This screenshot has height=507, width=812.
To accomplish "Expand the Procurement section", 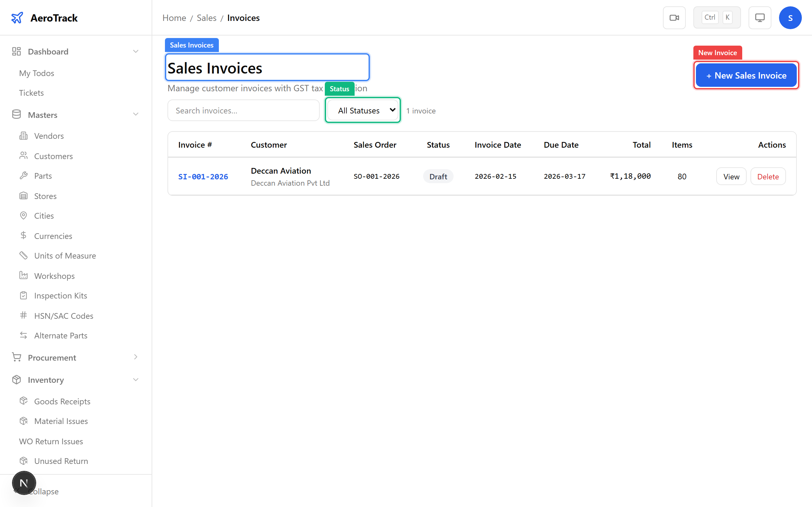I will (x=135, y=357).
